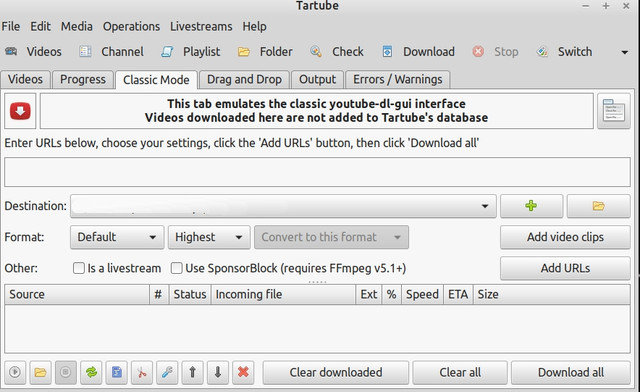Viewport: 640px width, 392px height.
Task: Click the Source column header
Action: [x=77, y=294]
